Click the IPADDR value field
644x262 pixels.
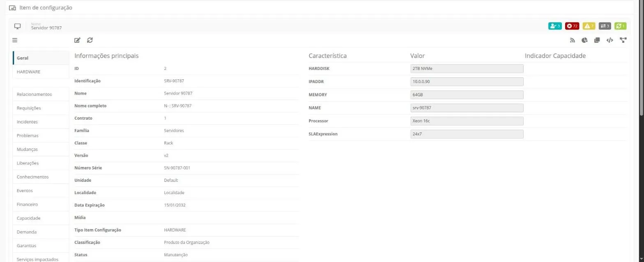pos(467,82)
